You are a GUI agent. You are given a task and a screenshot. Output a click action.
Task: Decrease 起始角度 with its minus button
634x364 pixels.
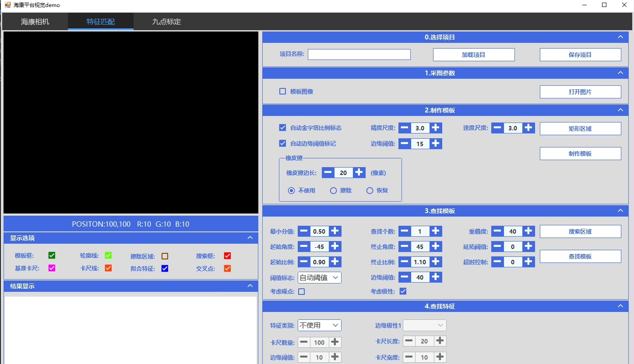coord(304,246)
